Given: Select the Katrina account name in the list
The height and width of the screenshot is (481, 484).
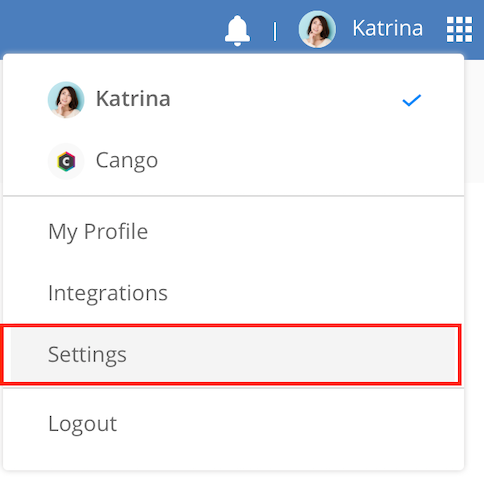Looking at the screenshot, I should coord(133,99).
